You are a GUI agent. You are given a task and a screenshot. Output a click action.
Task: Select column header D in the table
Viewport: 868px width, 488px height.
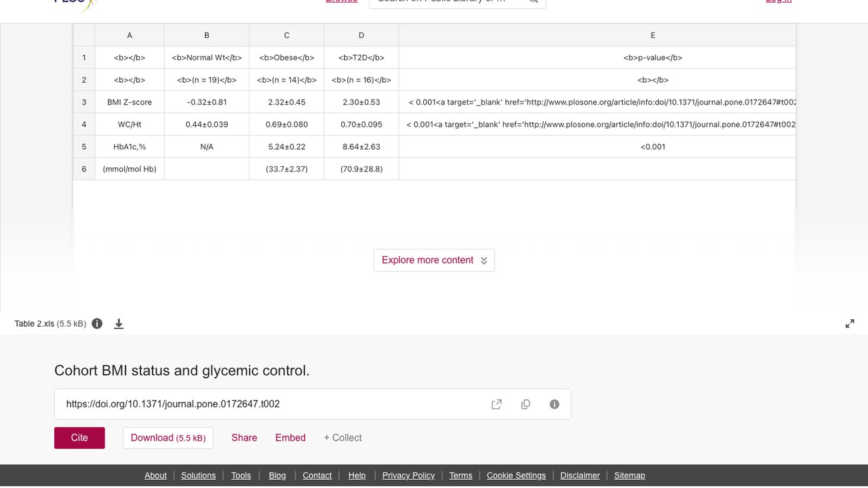[361, 35]
